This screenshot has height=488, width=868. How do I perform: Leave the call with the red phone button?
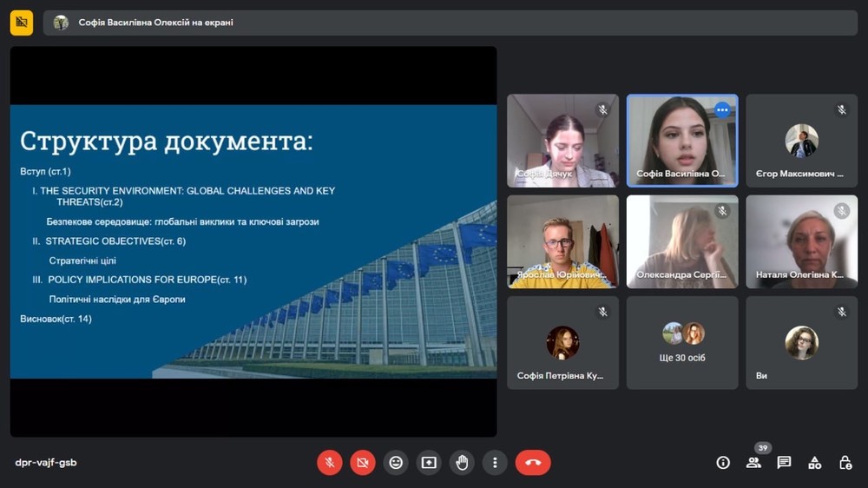point(533,463)
